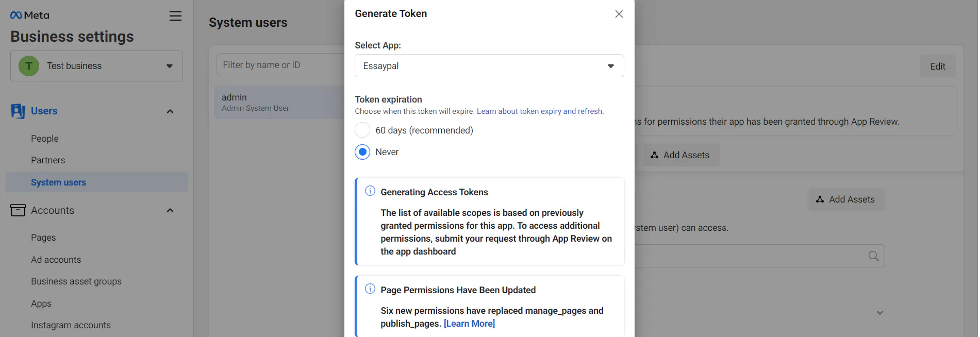Screen dimensions: 980x337
Task: Go to Ad accounts
Action: click(56, 260)
